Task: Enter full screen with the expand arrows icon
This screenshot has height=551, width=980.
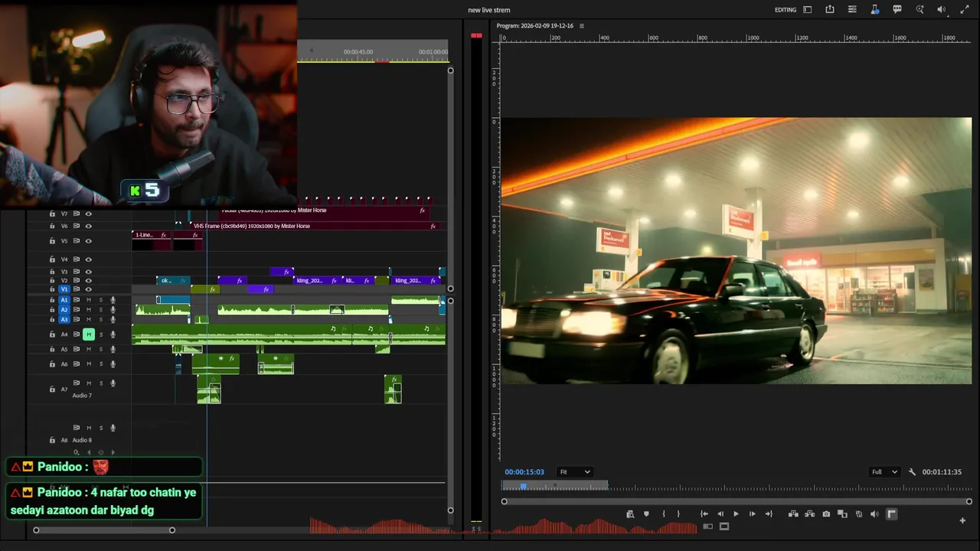Action: point(965,10)
